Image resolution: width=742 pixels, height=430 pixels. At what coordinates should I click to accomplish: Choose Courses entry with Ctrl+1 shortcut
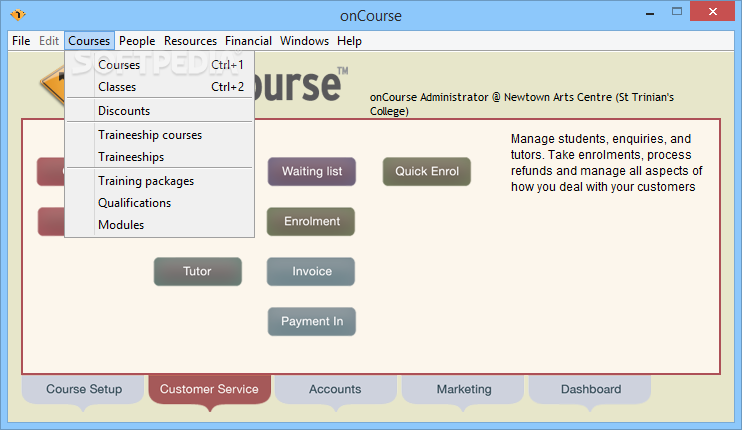pyautogui.click(x=159, y=65)
